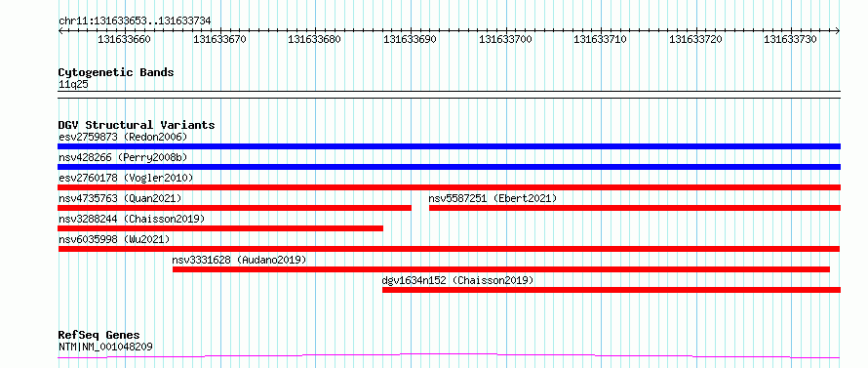Click the Cytogenetic Bands track title
This screenshot has height=368, width=868.
(116, 72)
